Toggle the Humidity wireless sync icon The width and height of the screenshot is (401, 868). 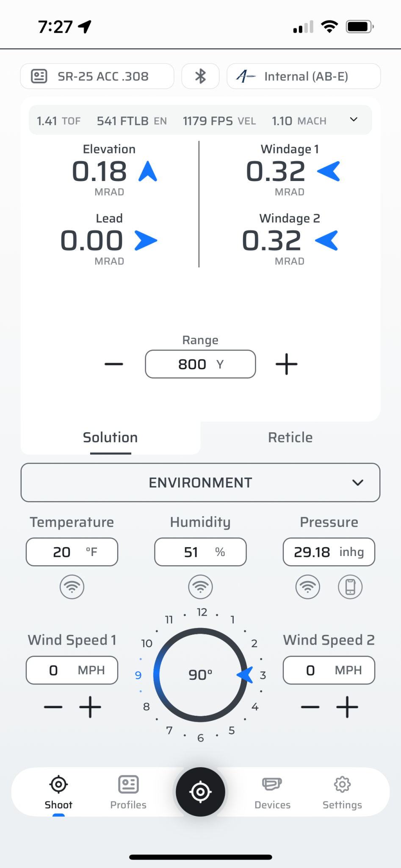[200, 587]
